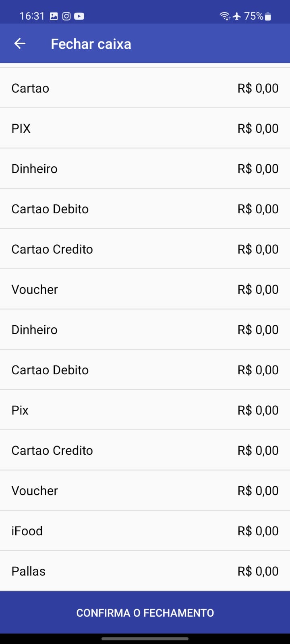
Task: Tap the back arrow in header
Action: [x=20, y=43]
